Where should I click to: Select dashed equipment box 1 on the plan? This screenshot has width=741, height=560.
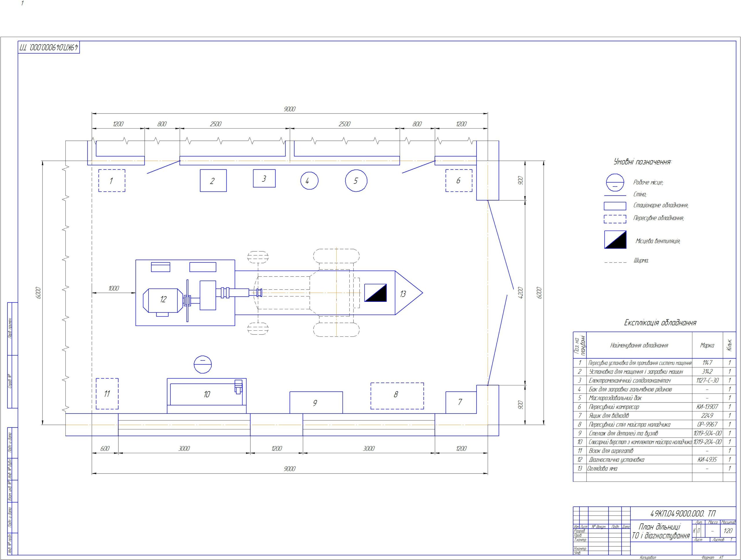click(111, 181)
